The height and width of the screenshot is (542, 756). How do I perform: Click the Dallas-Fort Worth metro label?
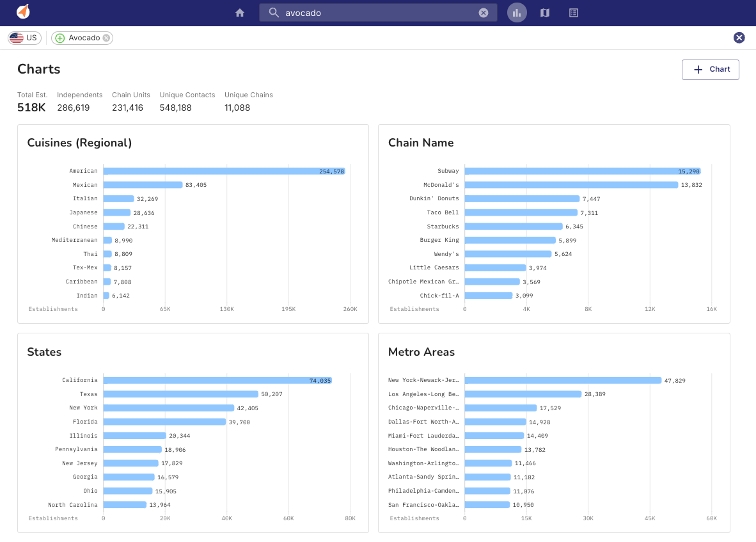[x=423, y=422]
